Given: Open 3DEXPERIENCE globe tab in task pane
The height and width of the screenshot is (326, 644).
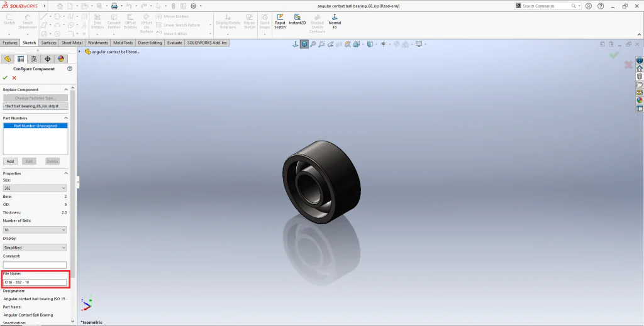Looking at the screenshot, I should pyautogui.click(x=640, y=60).
